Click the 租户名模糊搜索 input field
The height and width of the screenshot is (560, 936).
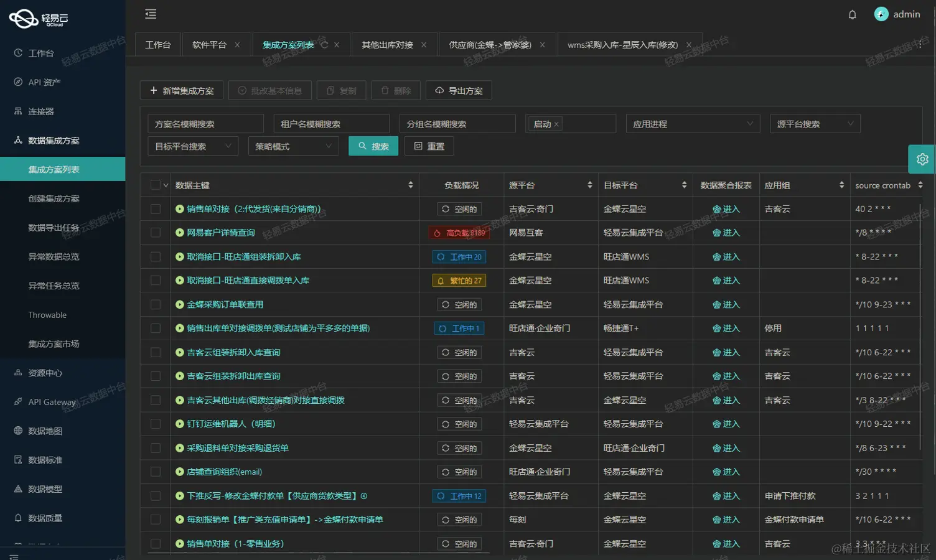(331, 123)
